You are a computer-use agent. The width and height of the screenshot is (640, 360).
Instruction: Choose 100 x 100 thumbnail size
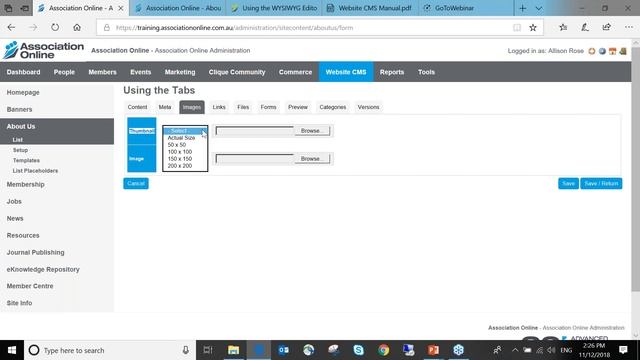pyautogui.click(x=185, y=152)
